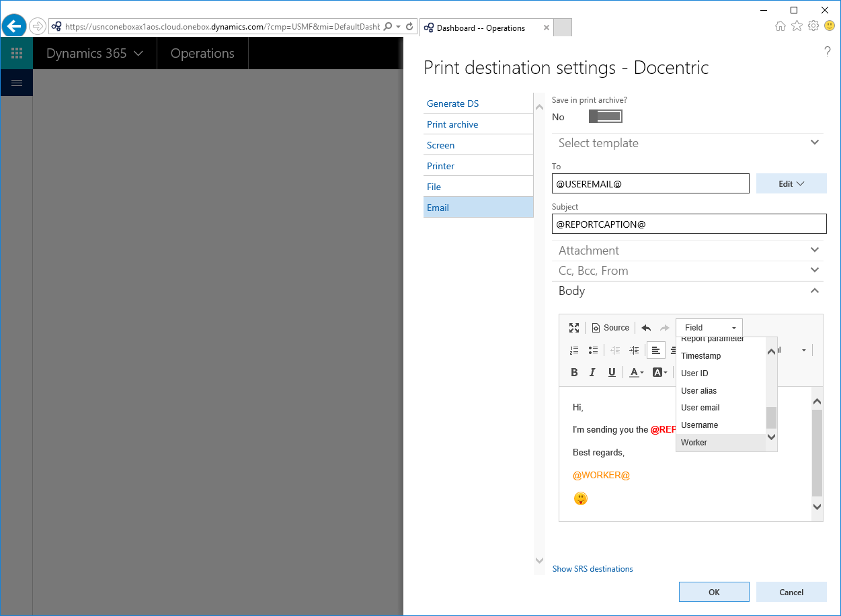Close the Dashboard -- Operations tab

click(545, 28)
